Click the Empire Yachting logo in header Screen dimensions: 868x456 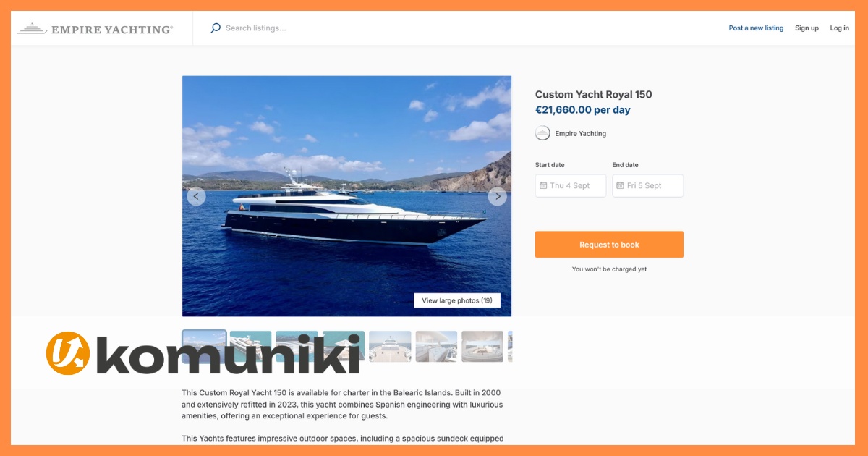pos(95,29)
